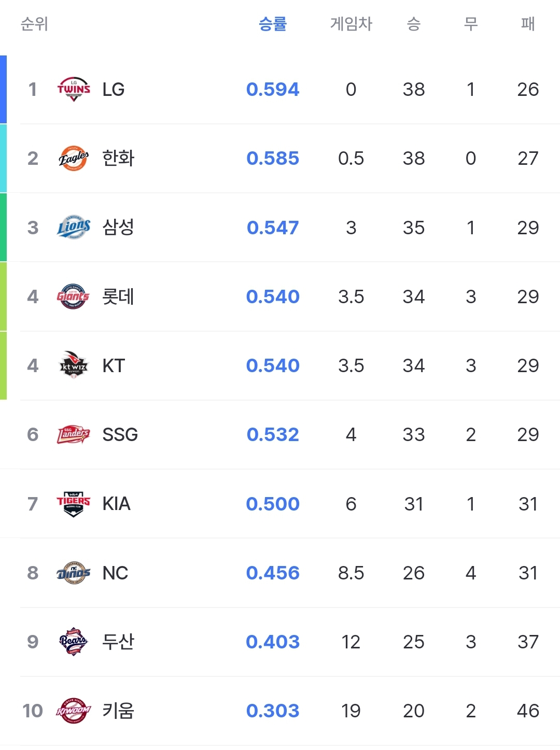Click the Lotte Giants team logo
Screen dimensions: 560x750
[74, 296]
